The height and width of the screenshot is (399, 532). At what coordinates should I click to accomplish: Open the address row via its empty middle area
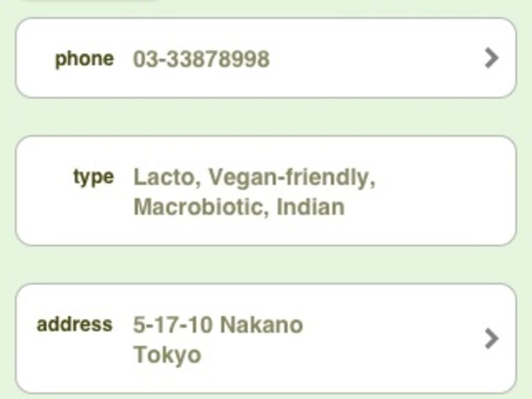tap(394, 338)
